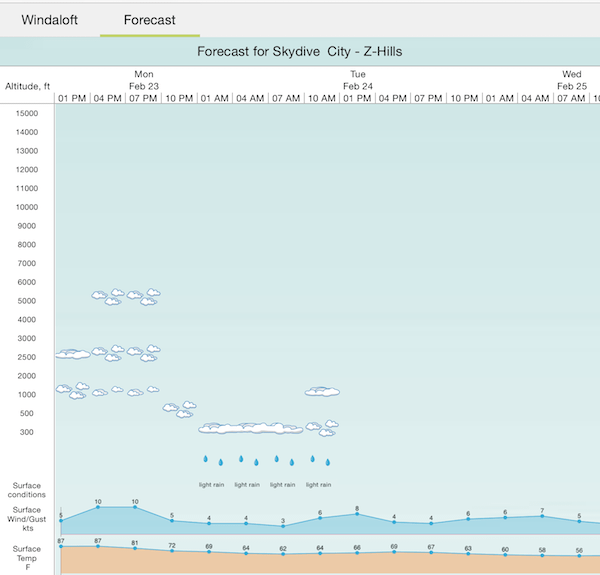Click the leftmost raindrop icon
The height and width of the screenshot is (575, 600).
pyautogui.click(x=206, y=460)
